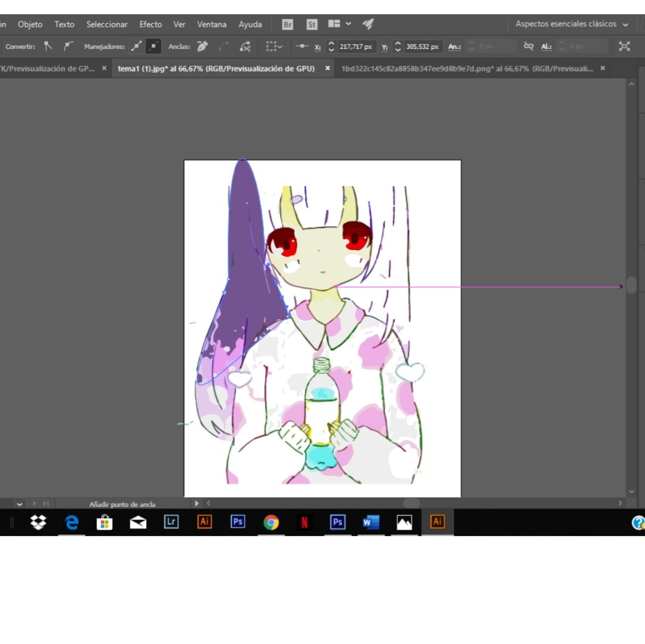Go to next artboard button
Screen dimensions: 645x644
tap(35, 504)
